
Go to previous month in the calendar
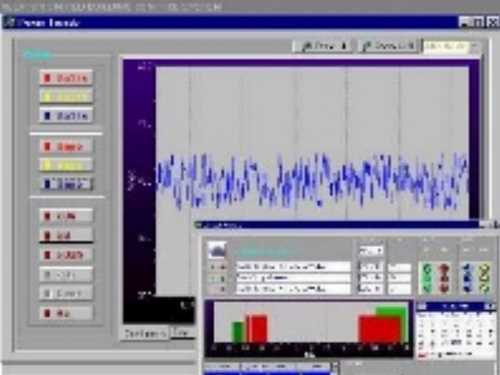[x=422, y=306]
